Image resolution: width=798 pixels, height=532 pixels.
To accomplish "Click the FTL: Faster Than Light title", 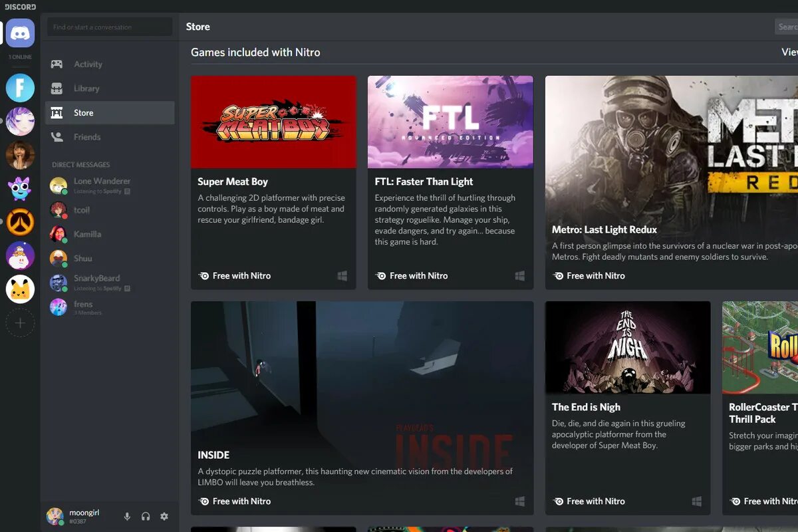I will tap(424, 182).
